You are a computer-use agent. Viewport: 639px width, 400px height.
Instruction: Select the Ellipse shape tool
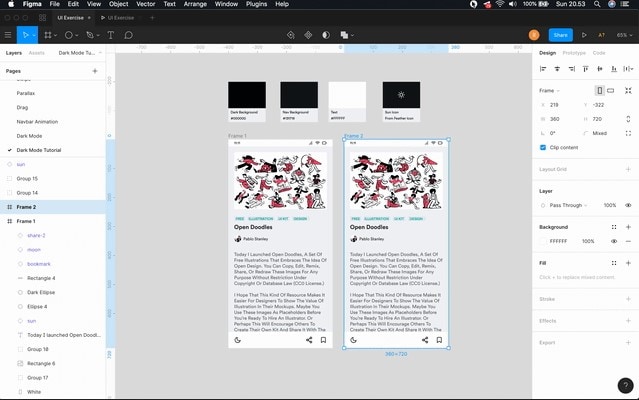point(68,35)
